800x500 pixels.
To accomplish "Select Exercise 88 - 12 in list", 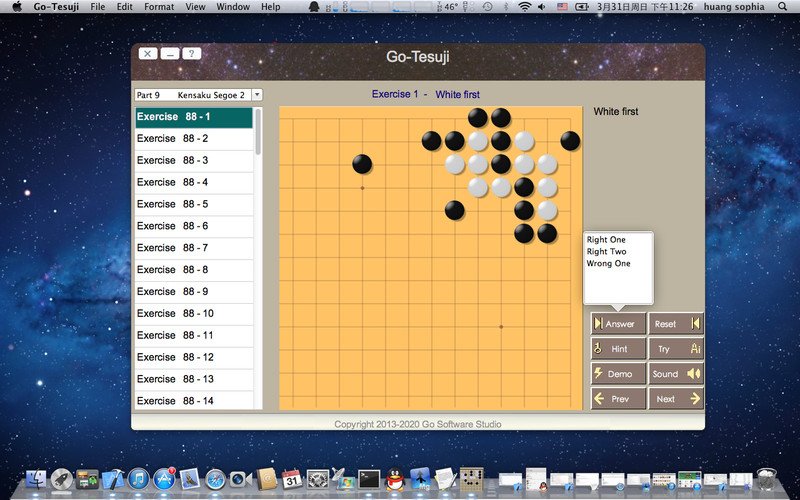I will click(194, 357).
